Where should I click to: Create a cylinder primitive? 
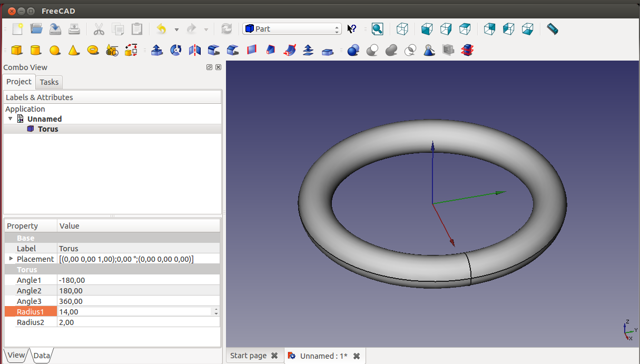click(36, 50)
